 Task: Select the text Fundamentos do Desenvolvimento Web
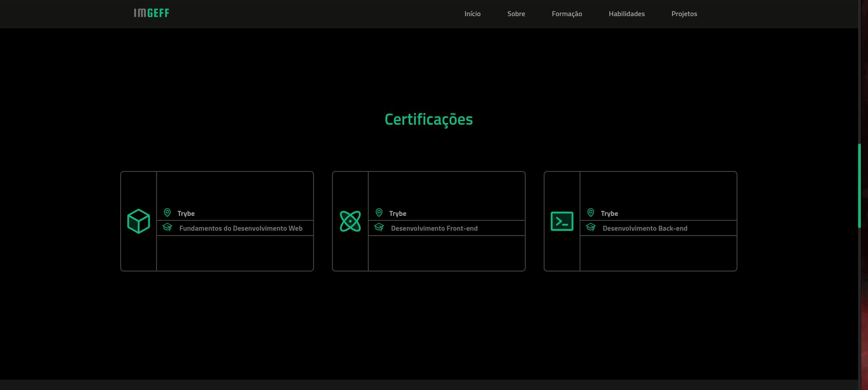(241, 228)
